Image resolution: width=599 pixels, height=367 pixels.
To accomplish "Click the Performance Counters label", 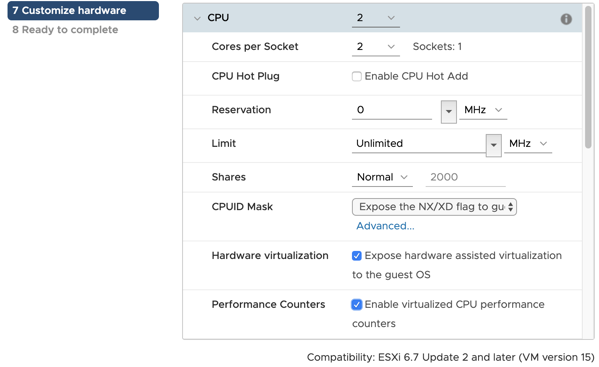I will point(268,304).
